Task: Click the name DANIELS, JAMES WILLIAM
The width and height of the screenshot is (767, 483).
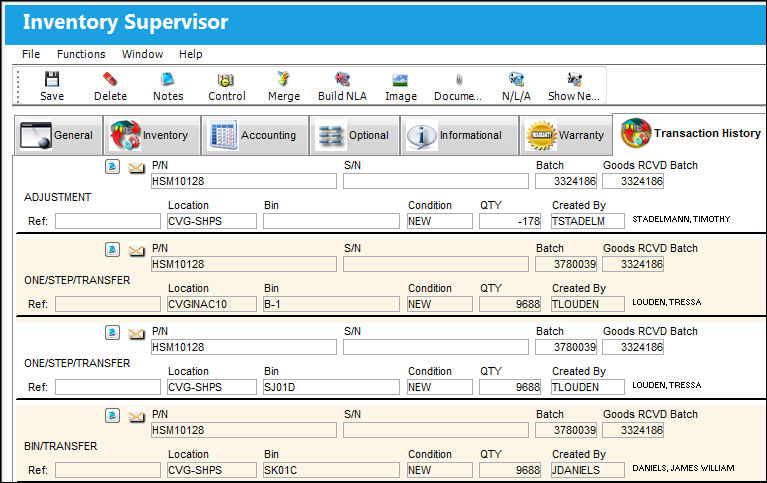Action: pyautogui.click(x=683, y=468)
